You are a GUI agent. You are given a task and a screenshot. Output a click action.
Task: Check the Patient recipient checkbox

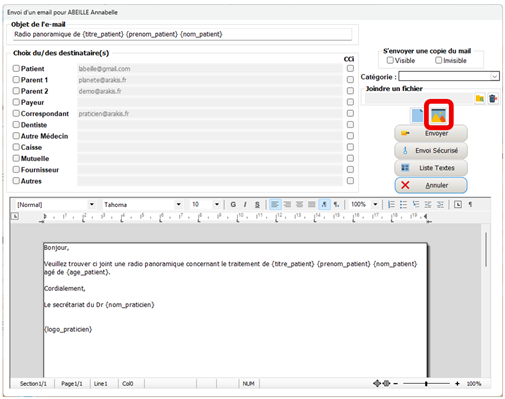pos(16,68)
